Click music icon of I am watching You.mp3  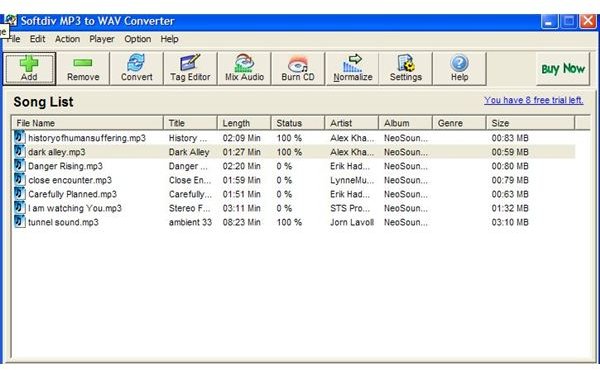(x=20, y=208)
